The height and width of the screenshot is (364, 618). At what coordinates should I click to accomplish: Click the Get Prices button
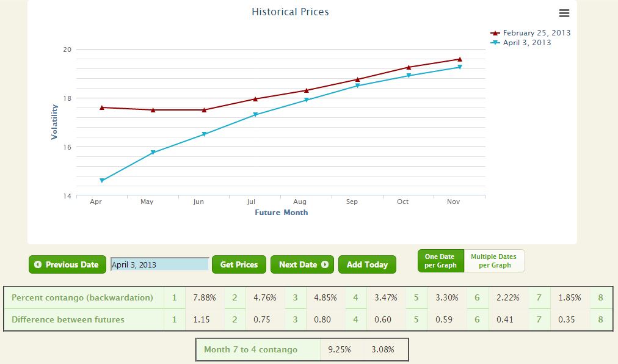[238, 264]
